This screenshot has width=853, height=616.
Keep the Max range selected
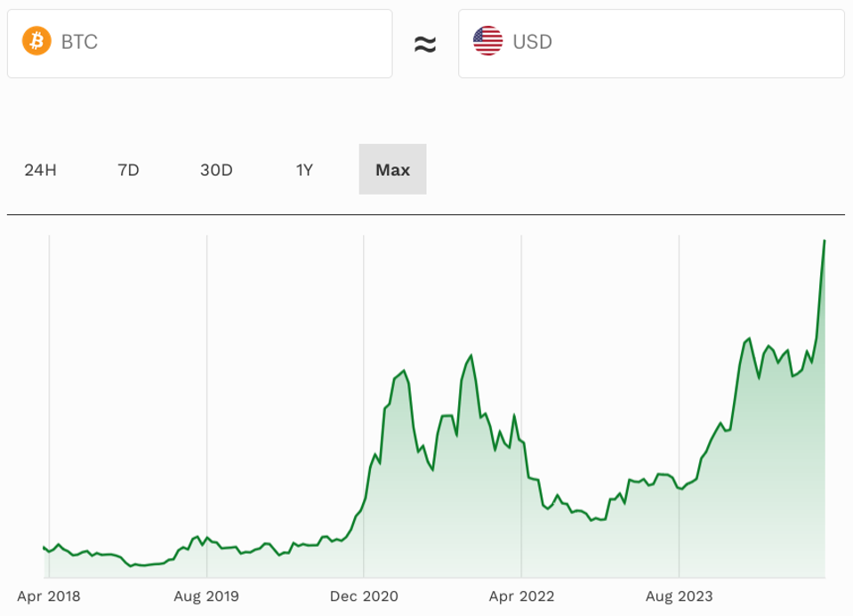click(x=392, y=169)
